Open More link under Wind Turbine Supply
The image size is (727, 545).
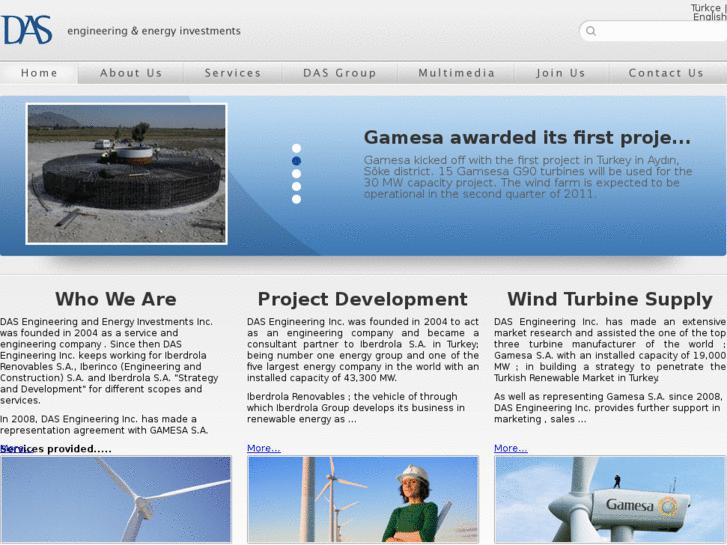510,448
